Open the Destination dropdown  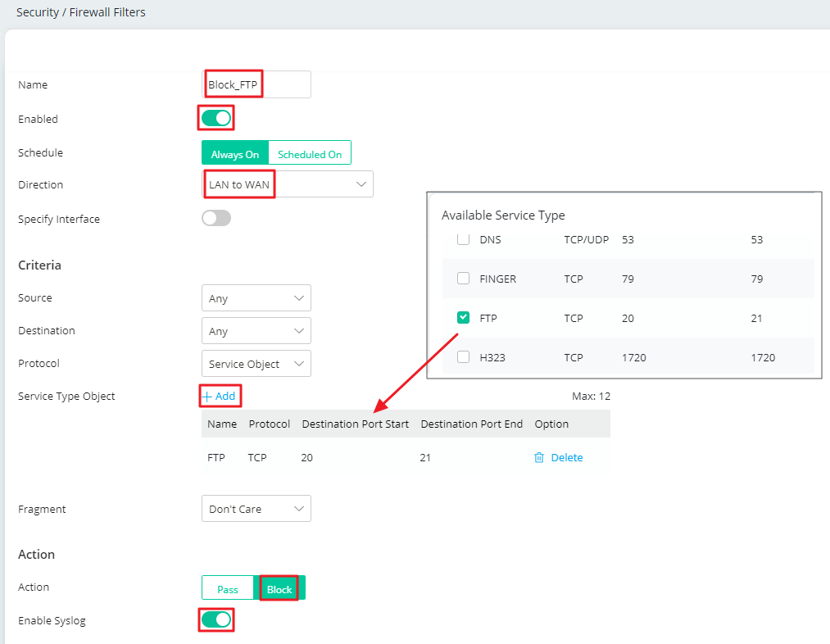pyautogui.click(x=256, y=331)
